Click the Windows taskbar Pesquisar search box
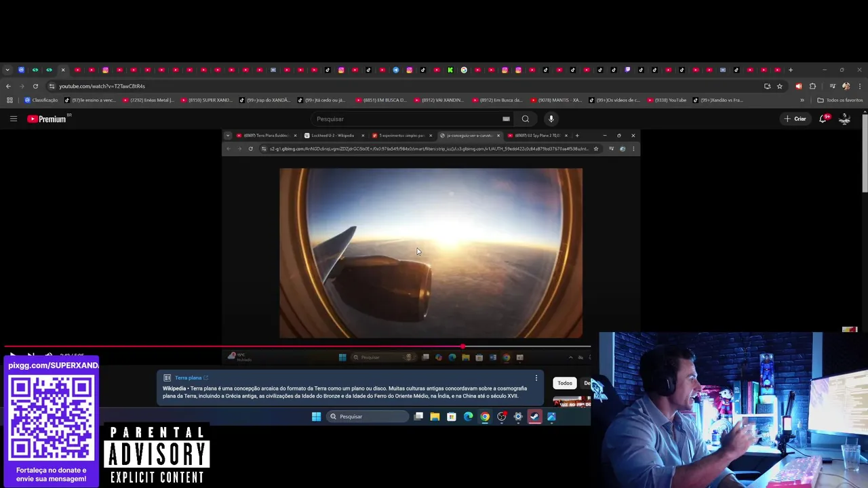Viewport: 868px width, 488px height. [368, 416]
